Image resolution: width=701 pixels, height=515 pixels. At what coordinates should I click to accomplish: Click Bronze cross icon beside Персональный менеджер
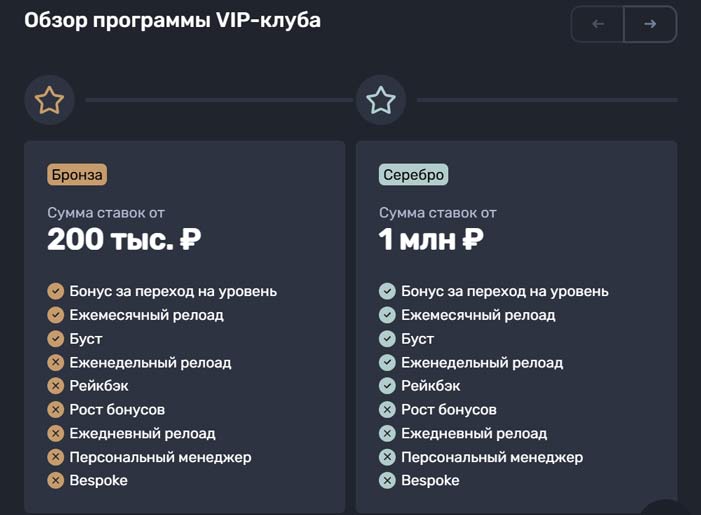point(56,457)
